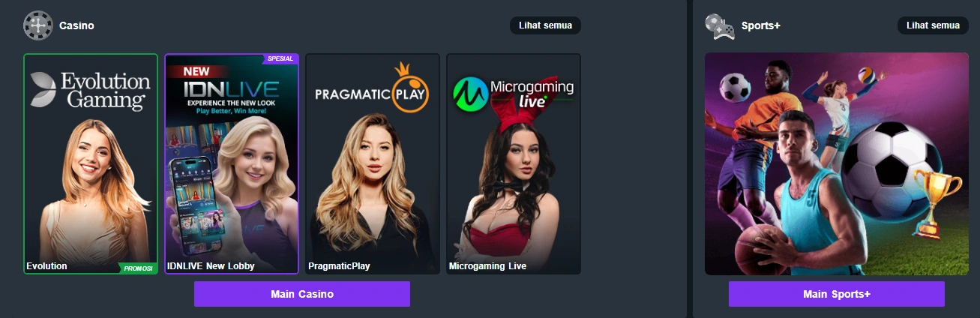
Task: Open the Evolution casino card
Action: (x=91, y=163)
